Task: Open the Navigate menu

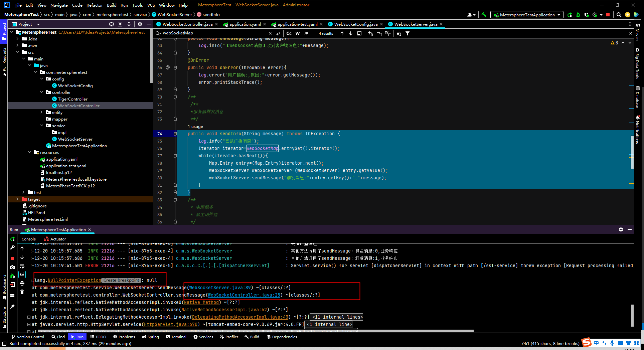Action: 59,5
